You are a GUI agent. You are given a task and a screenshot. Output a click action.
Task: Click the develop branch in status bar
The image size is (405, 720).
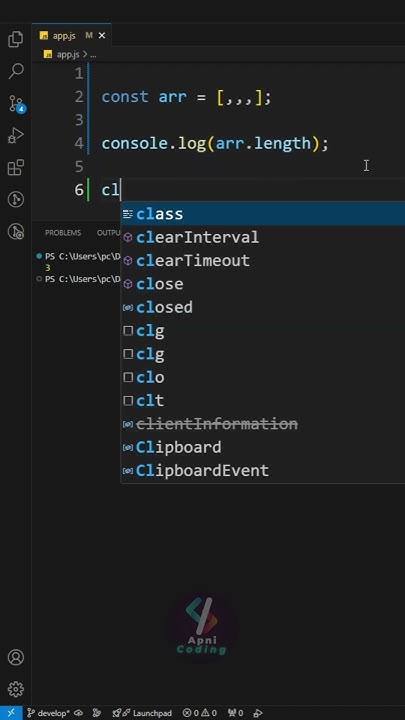click(x=48, y=713)
